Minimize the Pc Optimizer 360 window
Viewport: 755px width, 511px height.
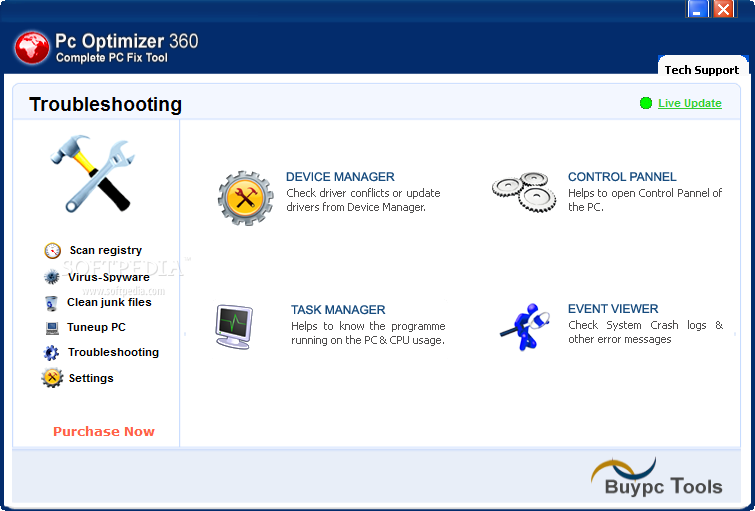697,9
